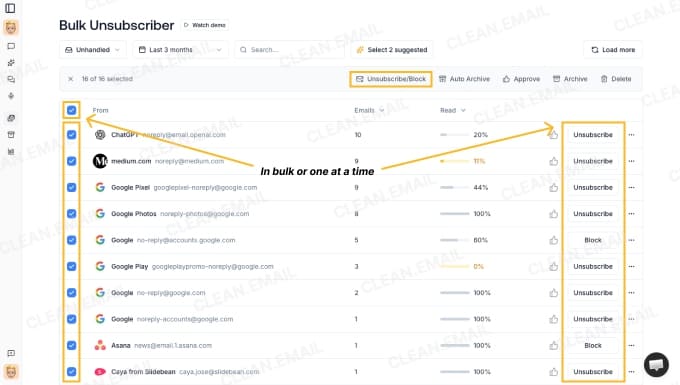This screenshot has height=385, width=680.
Task: Open more options for Asana row
Action: [x=631, y=346]
